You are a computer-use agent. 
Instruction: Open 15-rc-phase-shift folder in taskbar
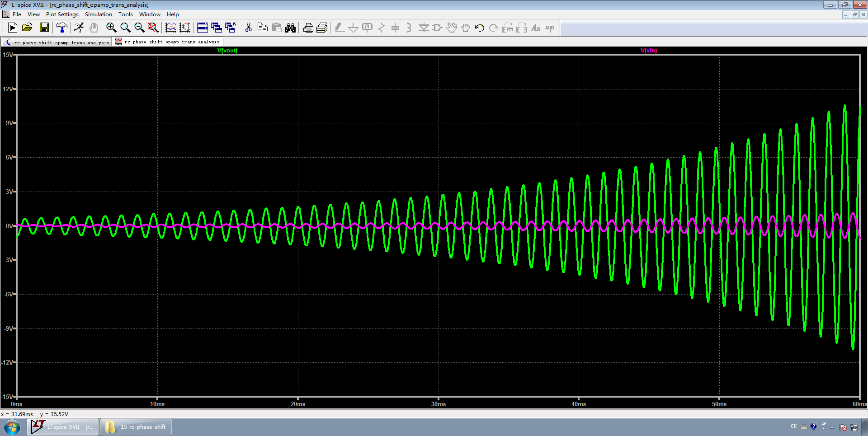[136, 427]
